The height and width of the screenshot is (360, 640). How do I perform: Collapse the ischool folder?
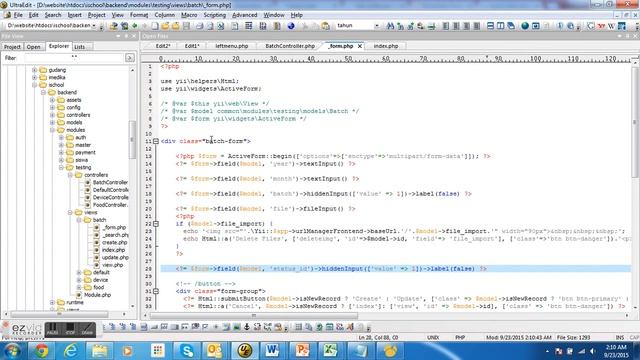[x=35, y=85]
